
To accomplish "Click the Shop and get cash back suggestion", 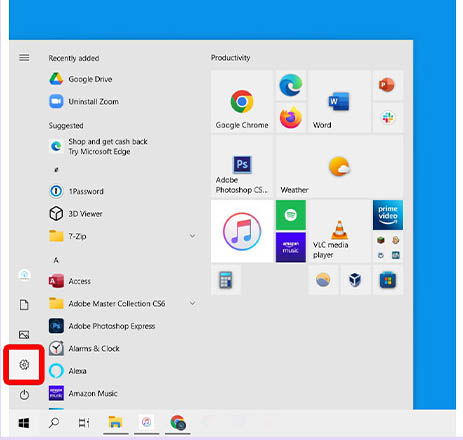I will point(124,146).
